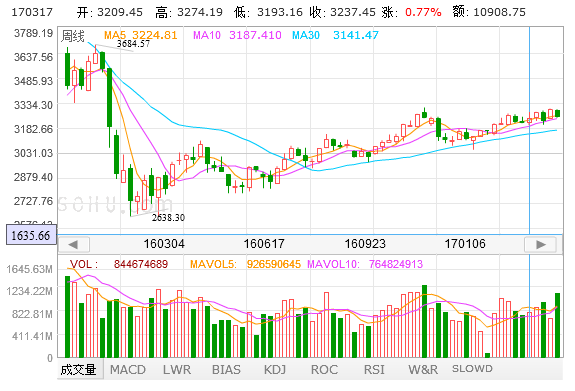Click the 160617 date label on timeline
The height and width of the screenshot is (391, 575).
pos(264,244)
